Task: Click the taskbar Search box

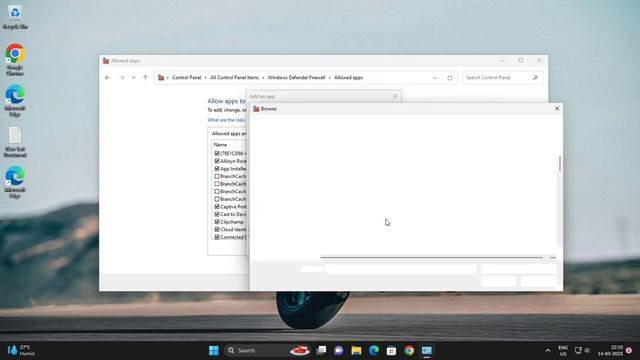Action: [266, 351]
